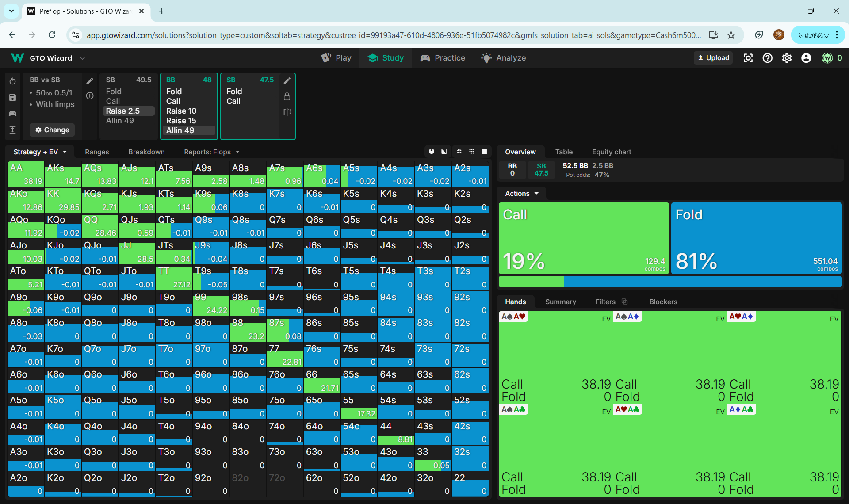Image resolution: width=849 pixels, height=504 pixels.
Task: Click the info icon beside BB vs SB
Action: point(90,96)
